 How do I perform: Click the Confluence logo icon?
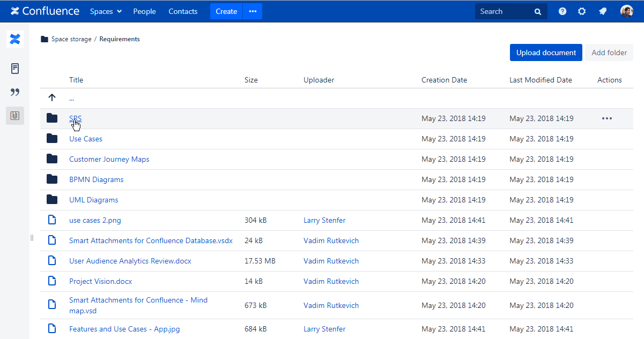pyautogui.click(x=15, y=11)
